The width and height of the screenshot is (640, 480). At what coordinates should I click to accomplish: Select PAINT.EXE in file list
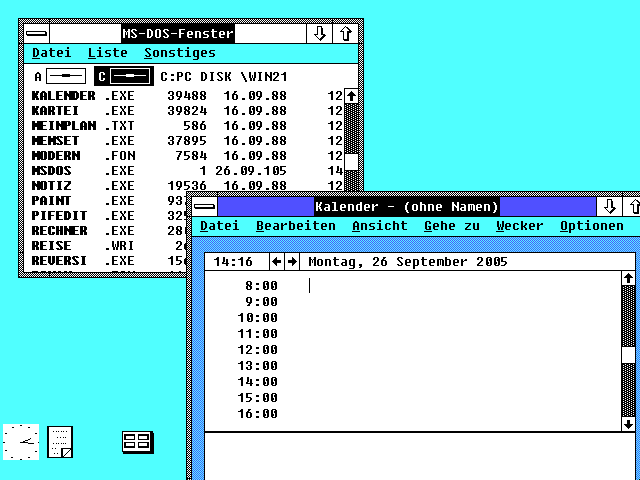point(109,201)
